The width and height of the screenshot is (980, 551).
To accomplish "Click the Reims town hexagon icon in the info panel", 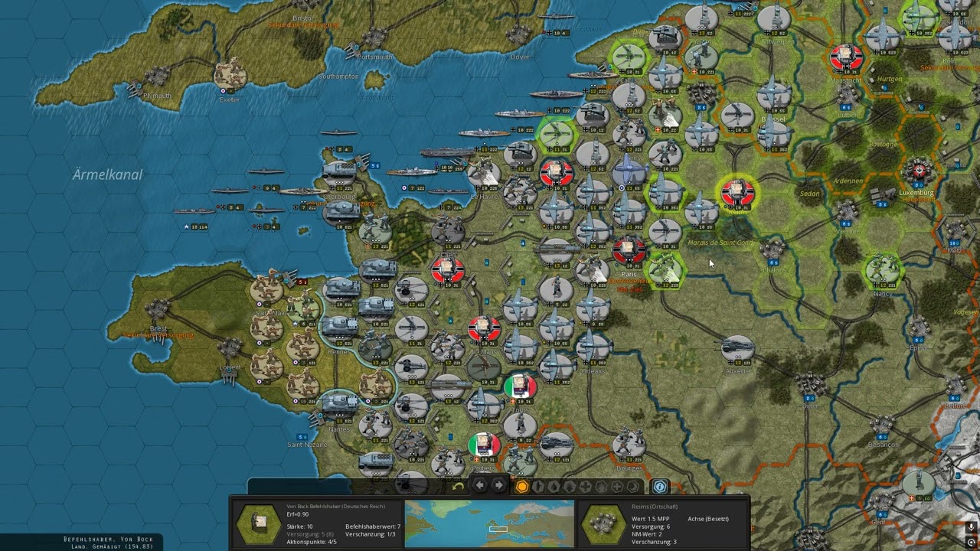I will pyautogui.click(x=603, y=523).
